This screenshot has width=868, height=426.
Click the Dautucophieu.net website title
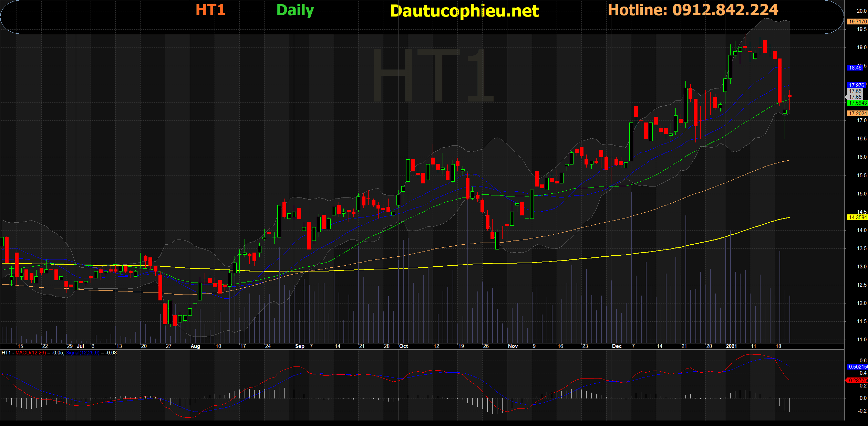[x=464, y=11]
